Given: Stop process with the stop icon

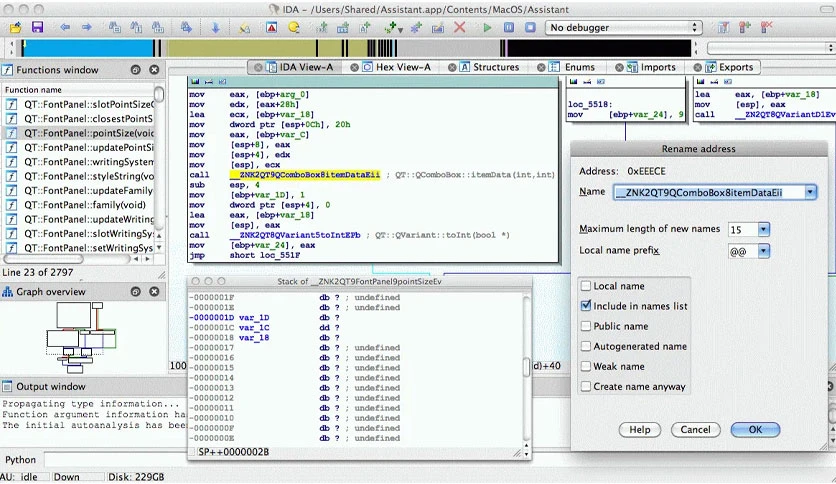Looking at the screenshot, I should pos(530,27).
